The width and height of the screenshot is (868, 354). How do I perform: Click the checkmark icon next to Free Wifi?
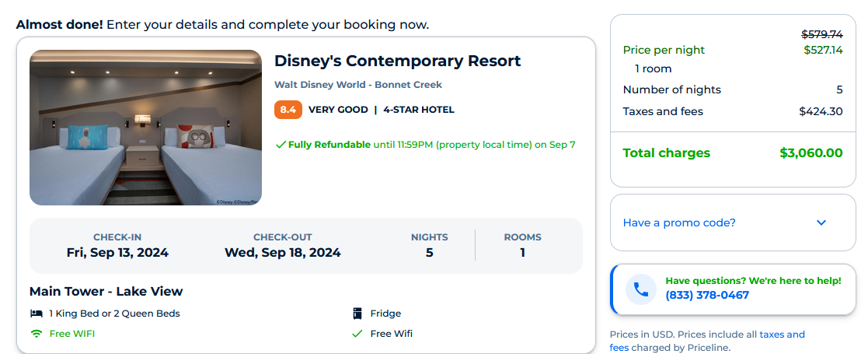[357, 334]
